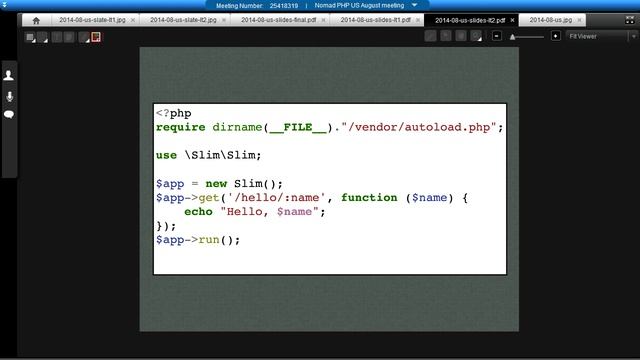This screenshot has width=640, height=360.
Task: Close the 2014-08-us-slides-lt1.pdf tab
Action: click(x=418, y=20)
